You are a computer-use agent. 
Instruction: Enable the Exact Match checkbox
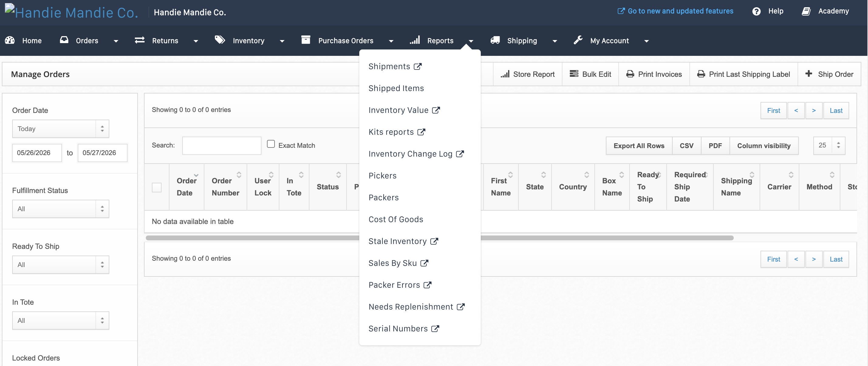[271, 144]
